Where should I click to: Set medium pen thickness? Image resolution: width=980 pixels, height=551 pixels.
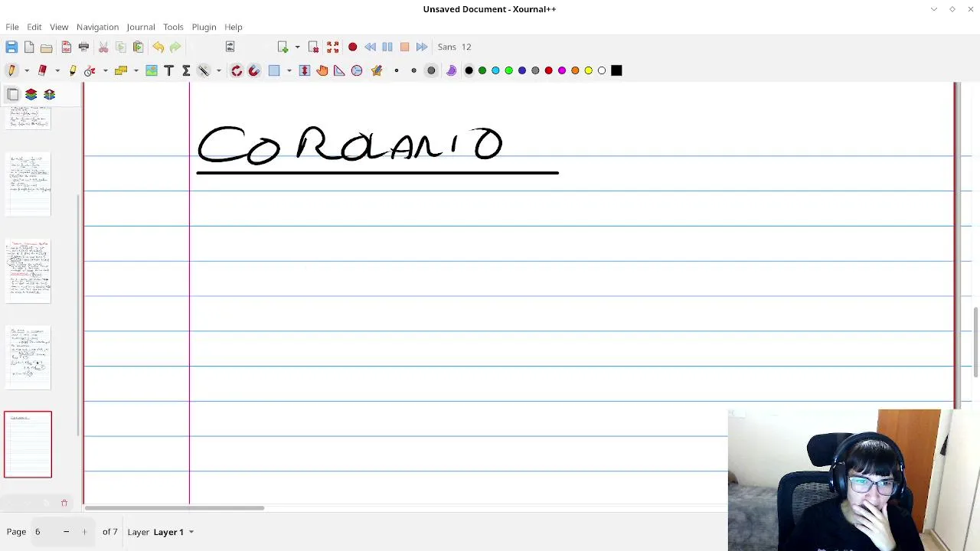coord(413,70)
